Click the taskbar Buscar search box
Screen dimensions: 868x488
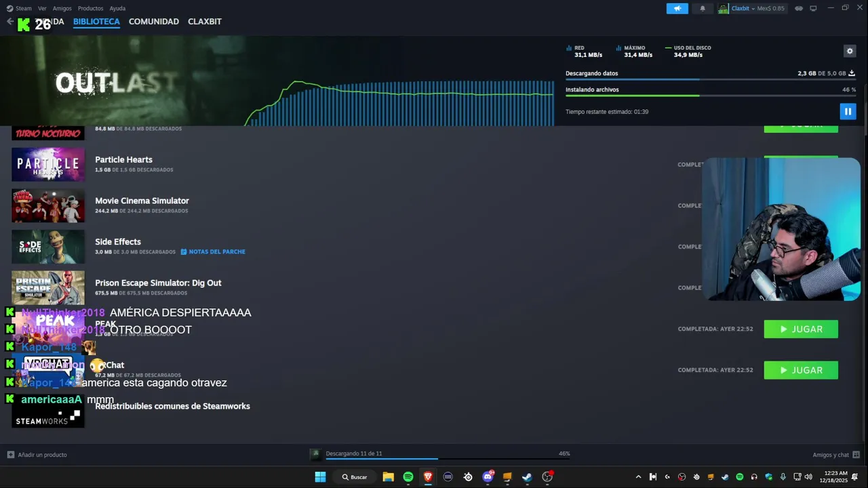[355, 477]
